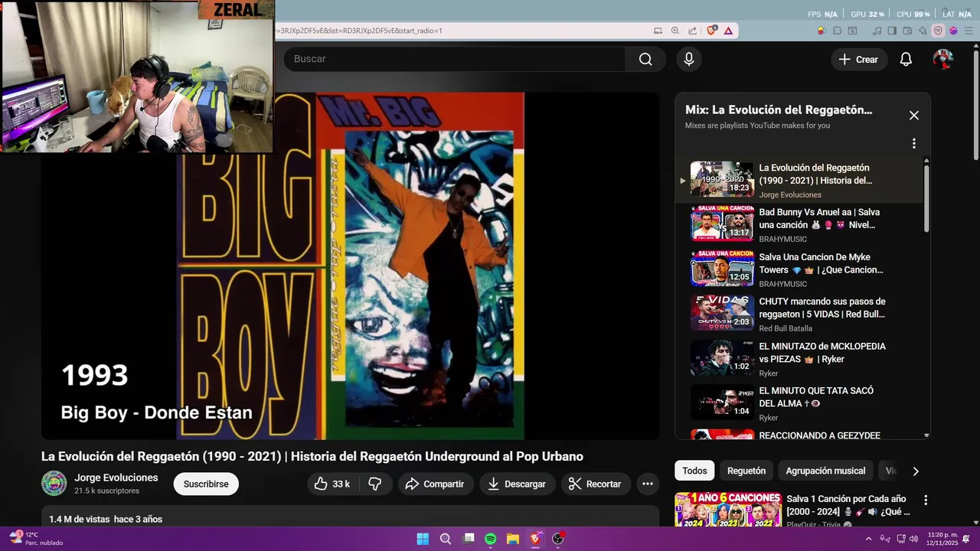This screenshot has height=551, width=980.
Task: Open the taskbar weather widget
Action: tap(36, 539)
